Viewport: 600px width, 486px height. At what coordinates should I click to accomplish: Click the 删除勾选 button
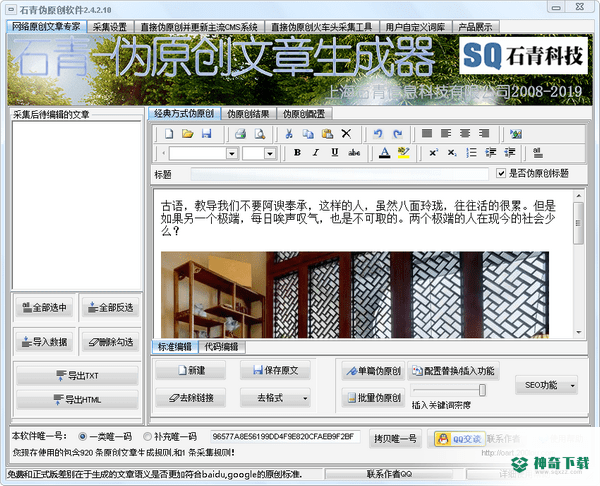[x=111, y=342]
